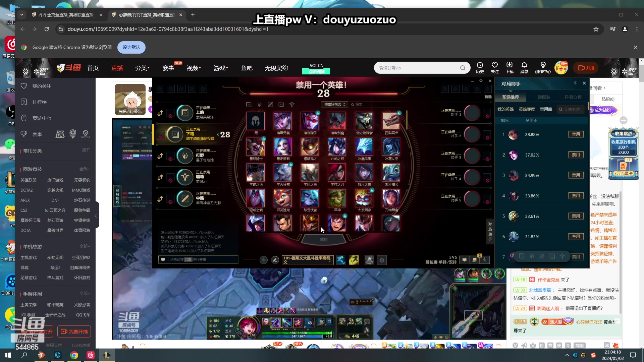Open Douyu 消息 bell icon
Viewport: 644px width, 362px height.
point(524,68)
